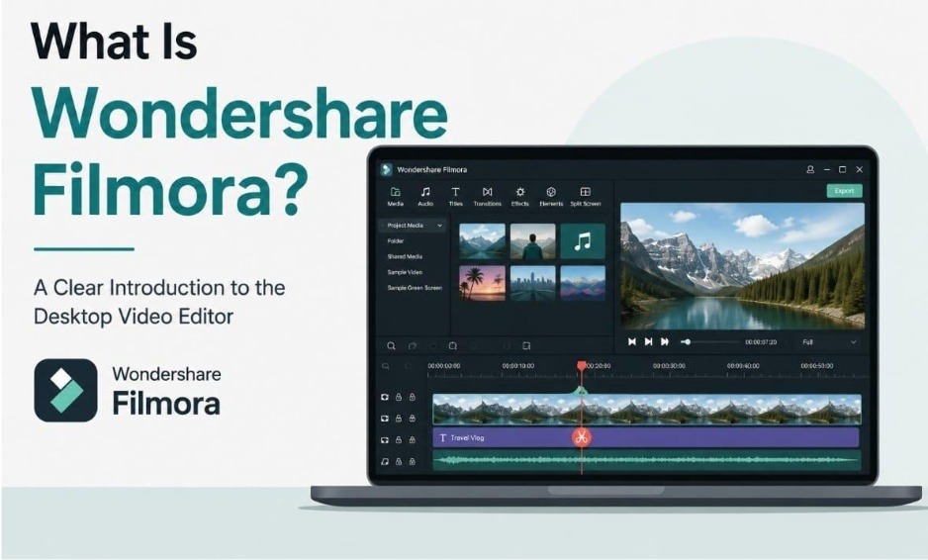Click the music note audio track icon

(x=385, y=461)
